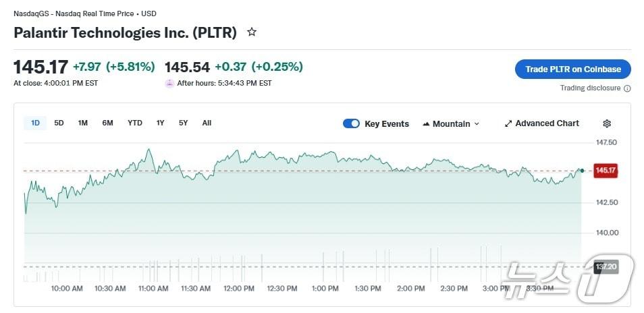
Task: Open the Advanced Chart link
Action: pyautogui.click(x=547, y=123)
